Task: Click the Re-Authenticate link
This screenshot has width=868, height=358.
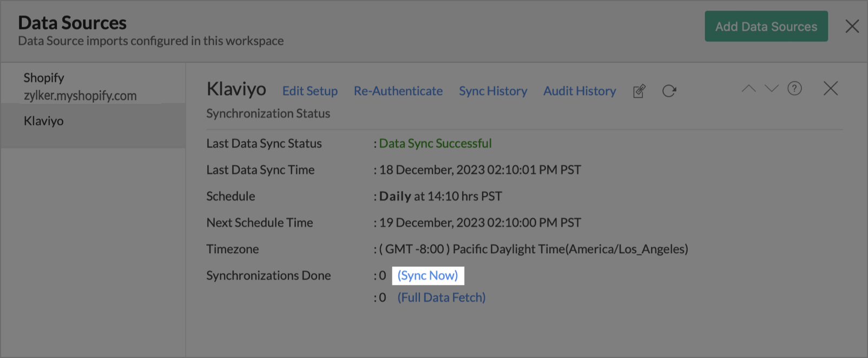Action: coord(398,91)
